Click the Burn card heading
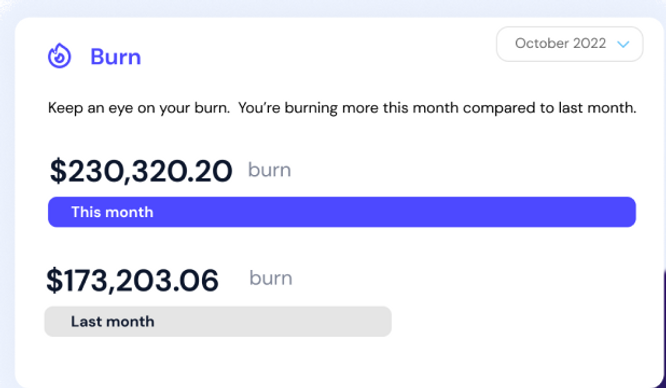The width and height of the screenshot is (666, 388). point(116,57)
